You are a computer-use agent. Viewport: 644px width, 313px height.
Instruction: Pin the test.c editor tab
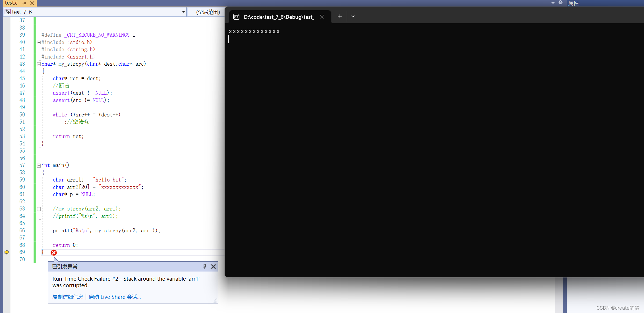point(24,3)
